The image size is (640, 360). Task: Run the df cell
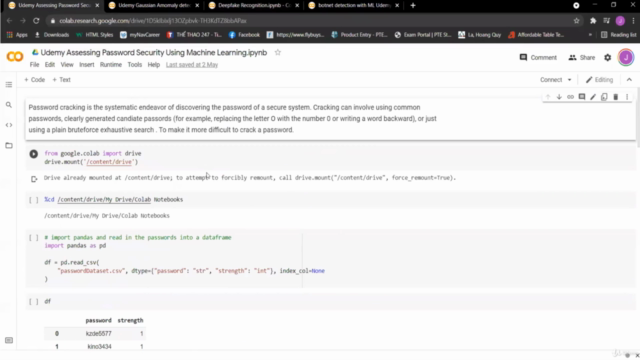pyautogui.click(x=33, y=302)
